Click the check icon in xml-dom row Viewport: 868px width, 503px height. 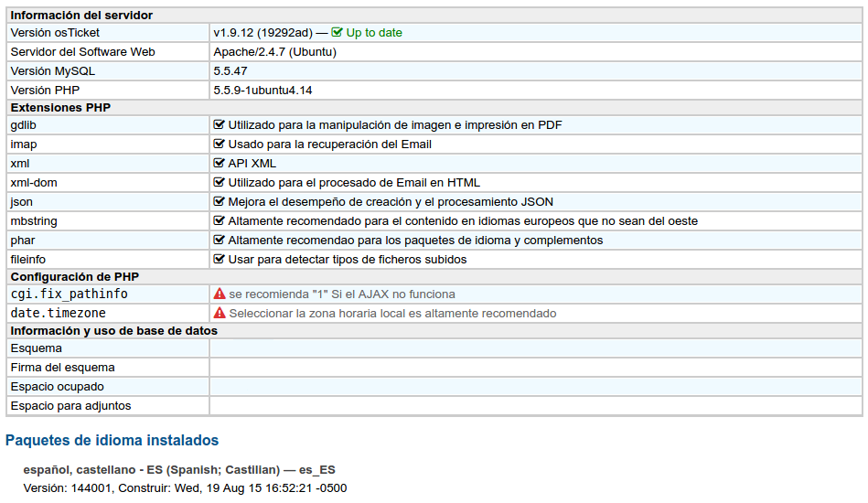(220, 183)
